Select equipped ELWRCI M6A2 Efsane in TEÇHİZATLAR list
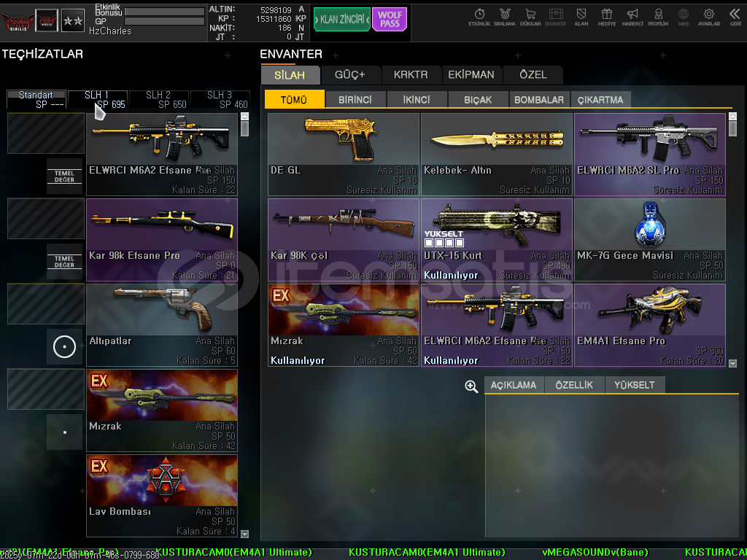Image resolution: width=747 pixels, height=560 pixels. click(162, 155)
